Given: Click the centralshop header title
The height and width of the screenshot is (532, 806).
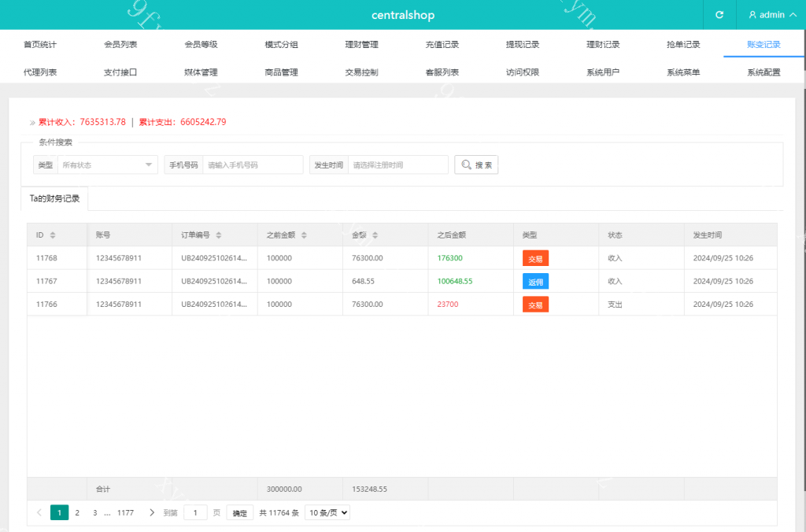Looking at the screenshot, I should click(x=403, y=15).
